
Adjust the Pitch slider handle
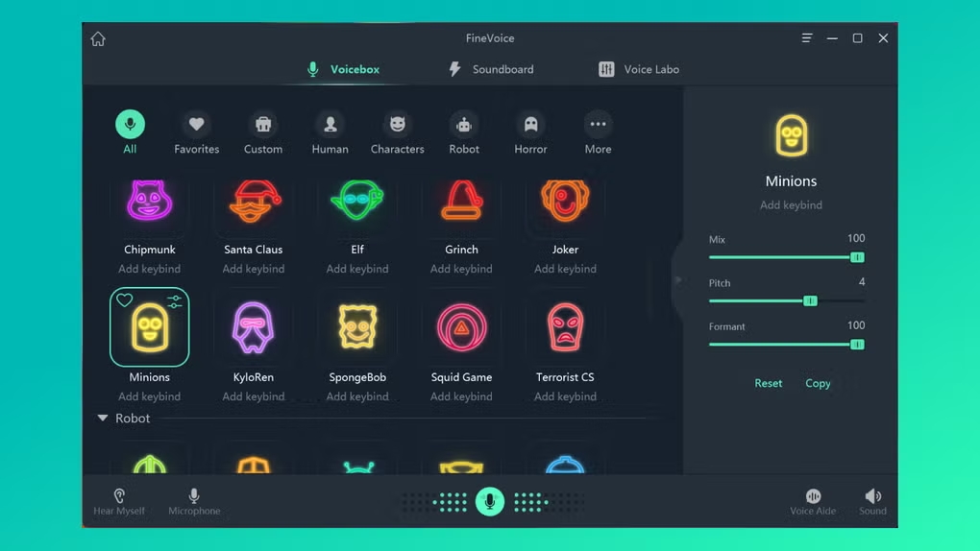coord(810,300)
